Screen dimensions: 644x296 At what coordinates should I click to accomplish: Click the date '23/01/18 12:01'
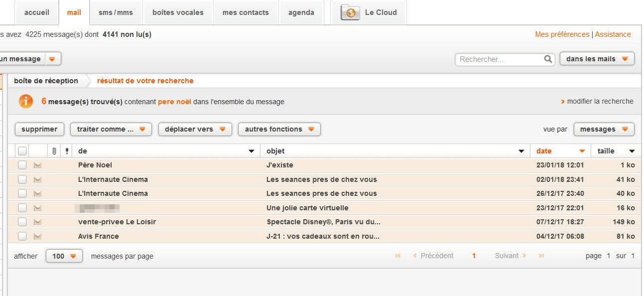click(560, 165)
